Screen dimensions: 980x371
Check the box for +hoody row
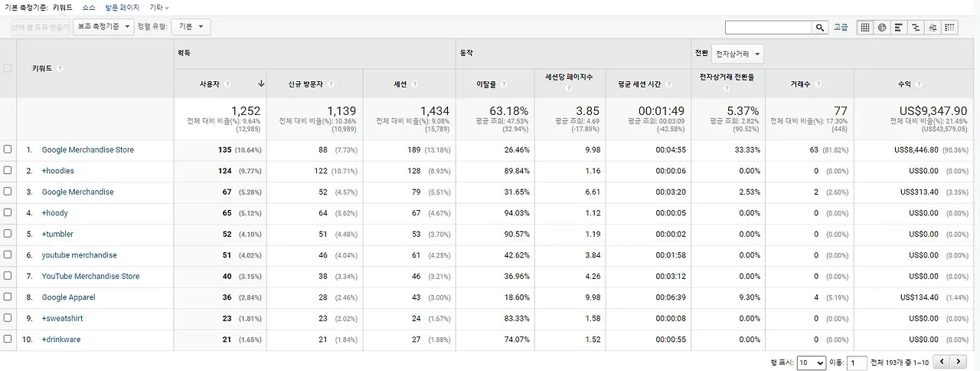coord(8,212)
